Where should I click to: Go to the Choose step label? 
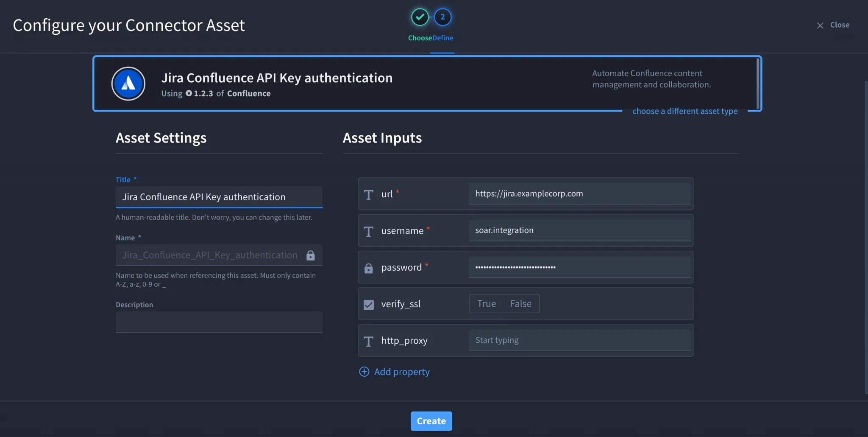pos(420,38)
